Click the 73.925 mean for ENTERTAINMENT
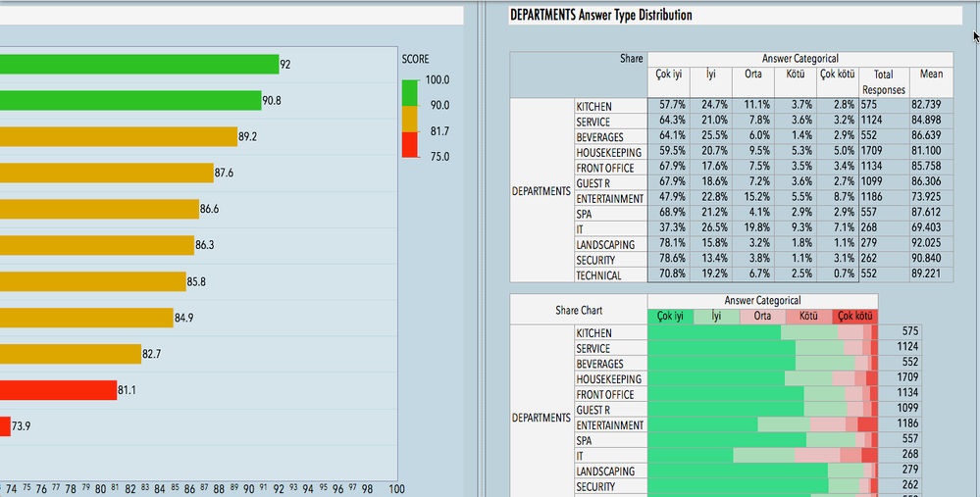980x497 pixels. pos(931,198)
